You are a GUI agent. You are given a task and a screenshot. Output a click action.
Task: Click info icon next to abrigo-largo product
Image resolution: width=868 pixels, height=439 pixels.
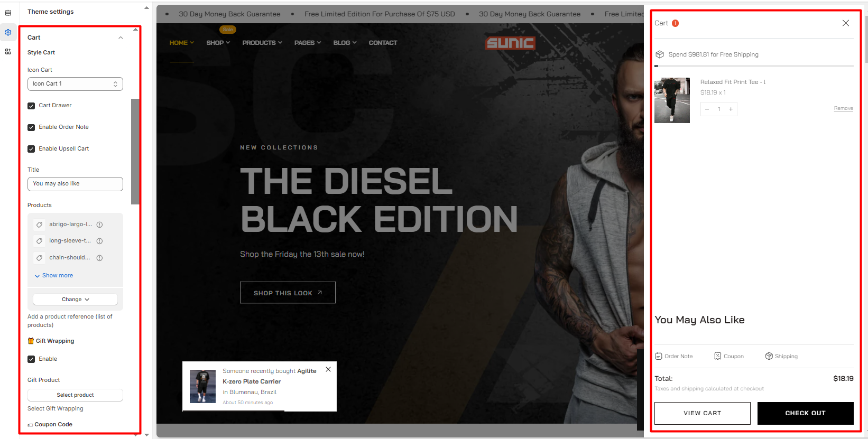(99, 225)
